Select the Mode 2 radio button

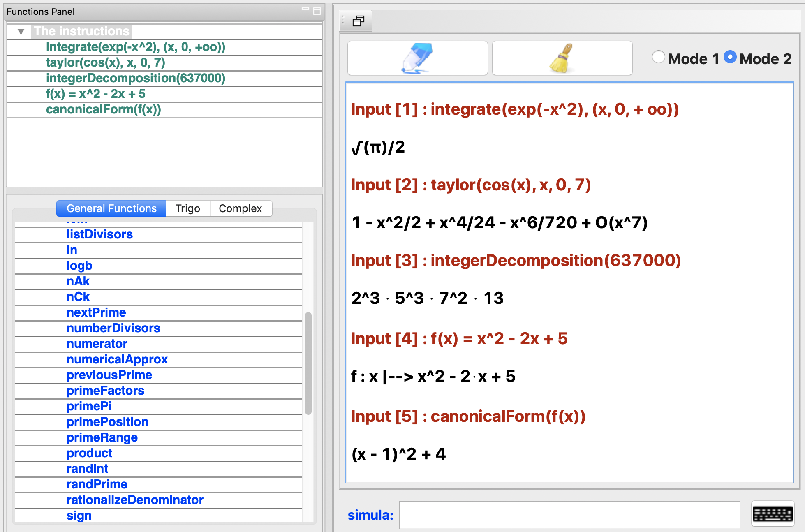730,57
